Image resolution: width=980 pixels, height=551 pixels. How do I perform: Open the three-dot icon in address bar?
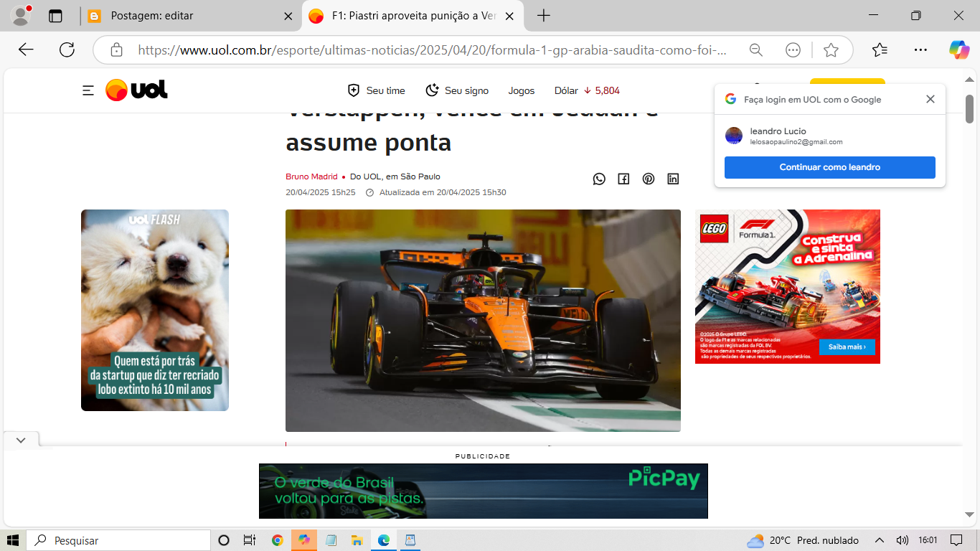[x=793, y=50]
